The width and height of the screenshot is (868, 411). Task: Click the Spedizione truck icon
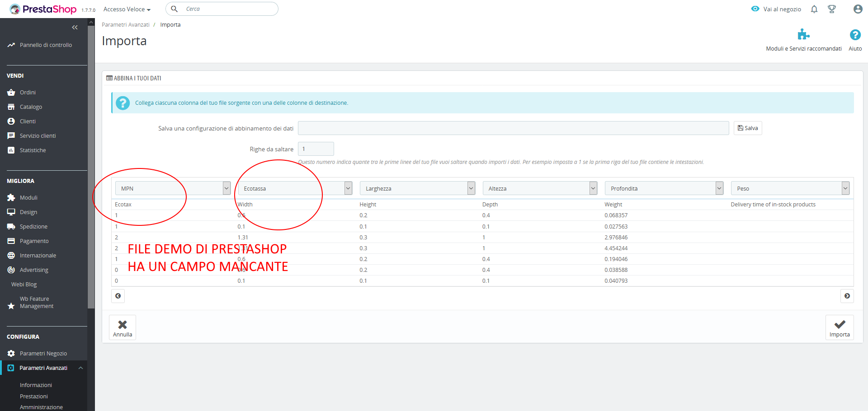[11, 227]
